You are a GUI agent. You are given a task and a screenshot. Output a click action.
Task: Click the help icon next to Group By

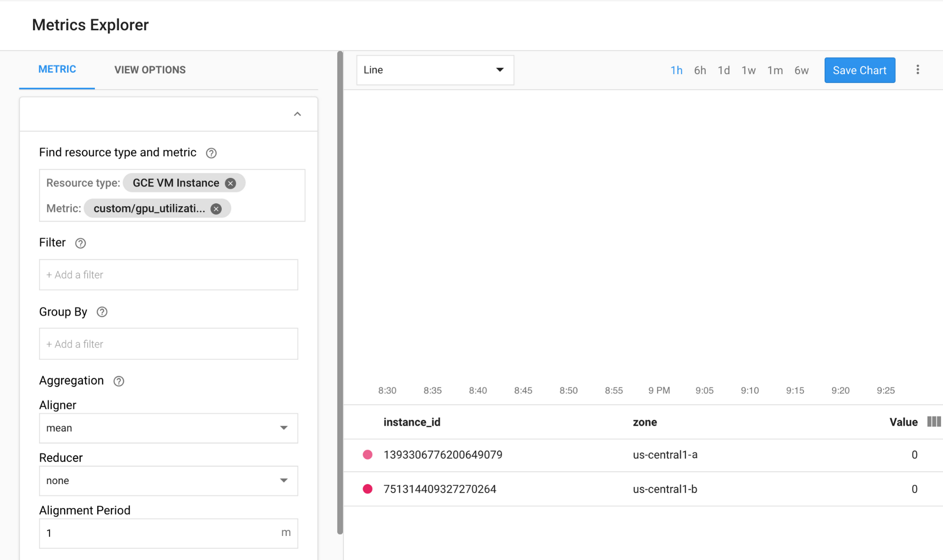coord(102,312)
